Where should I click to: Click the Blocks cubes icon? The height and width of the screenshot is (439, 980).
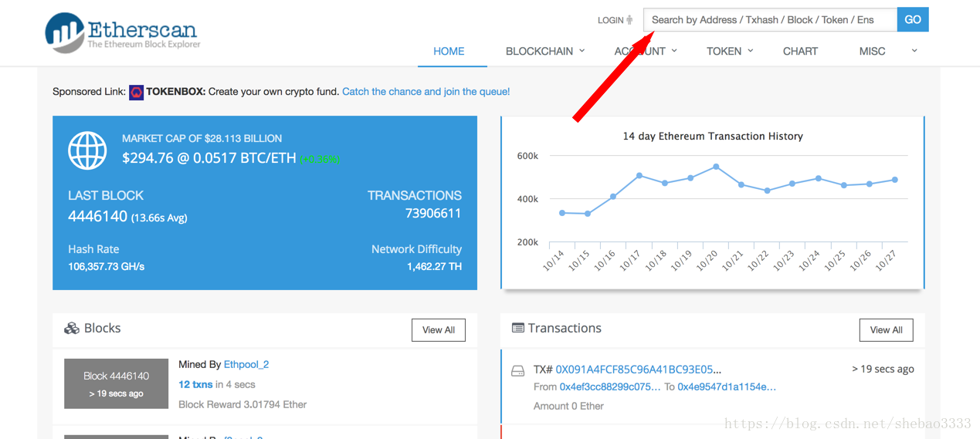[72, 328]
